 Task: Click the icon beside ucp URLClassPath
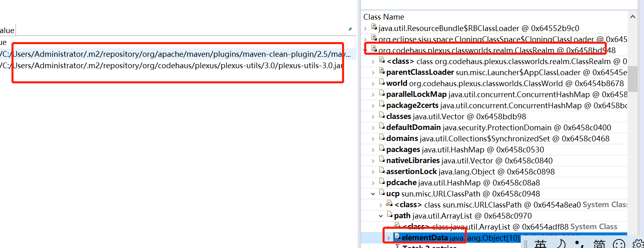click(x=382, y=192)
